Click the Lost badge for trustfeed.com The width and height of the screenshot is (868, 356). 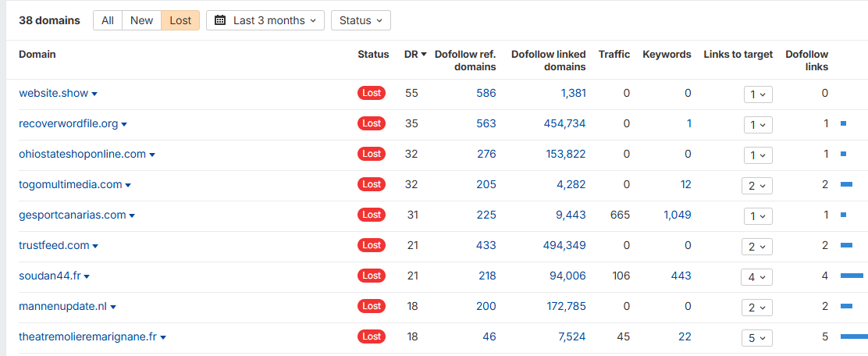[372, 245]
